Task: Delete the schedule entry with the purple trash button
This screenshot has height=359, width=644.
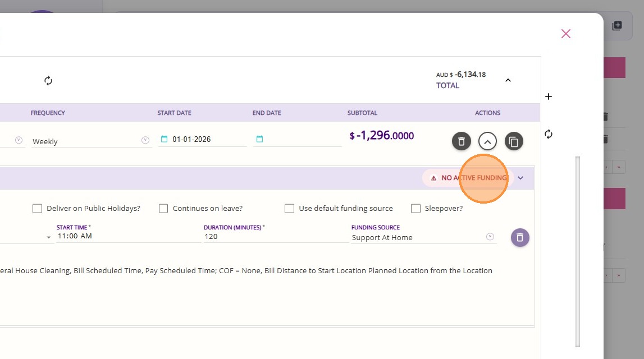Action: point(520,237)
